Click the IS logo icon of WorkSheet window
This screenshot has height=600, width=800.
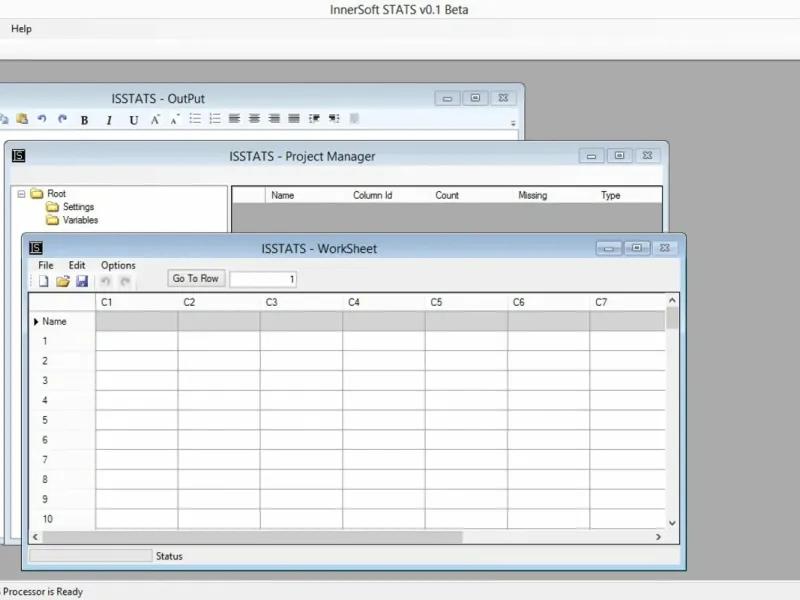click(36, 248)
